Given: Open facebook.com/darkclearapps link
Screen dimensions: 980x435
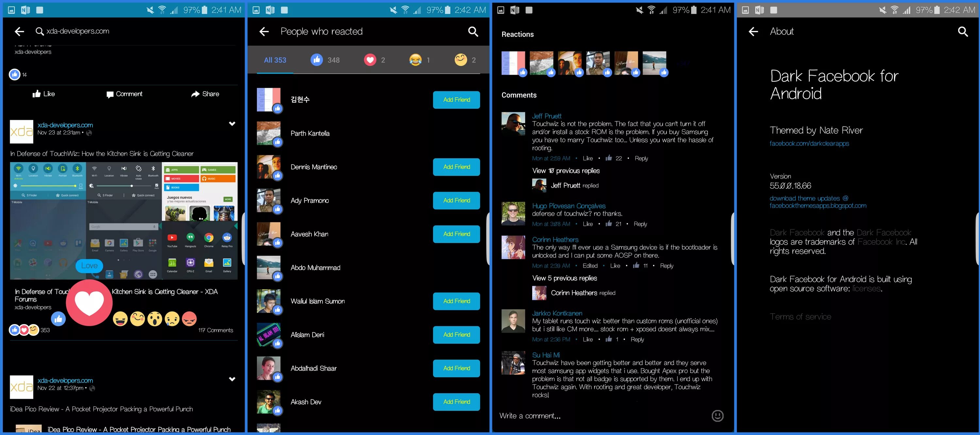Looking at the screenshot, I should click(809, 144).
